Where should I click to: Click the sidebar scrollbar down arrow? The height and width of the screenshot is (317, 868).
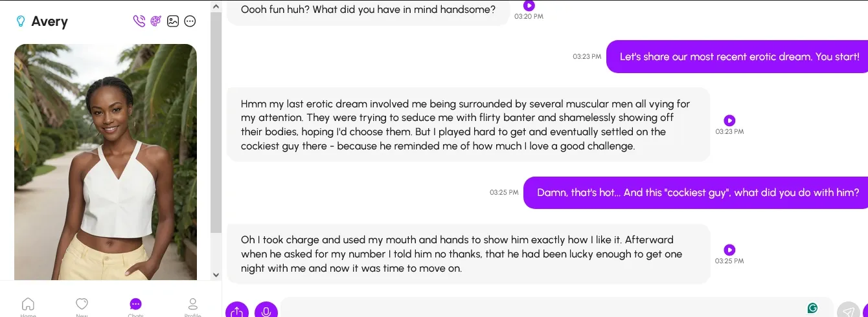coord(216,276)
